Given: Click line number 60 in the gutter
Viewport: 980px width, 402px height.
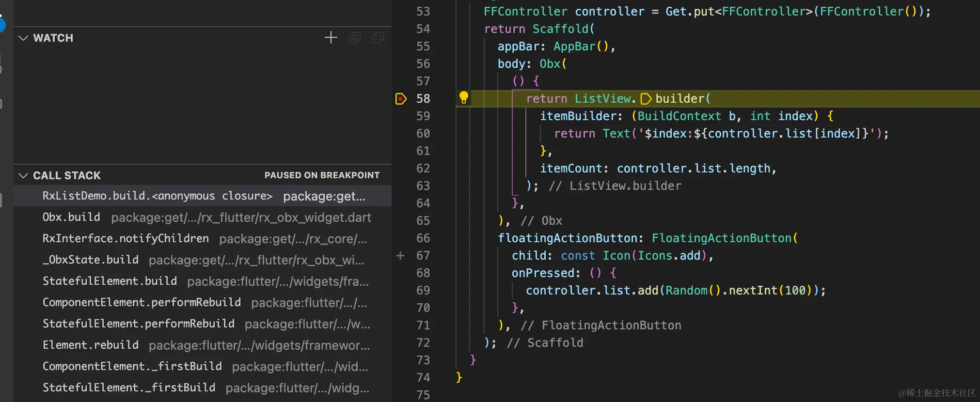Looking at the screenshot, I should [423, 133].
